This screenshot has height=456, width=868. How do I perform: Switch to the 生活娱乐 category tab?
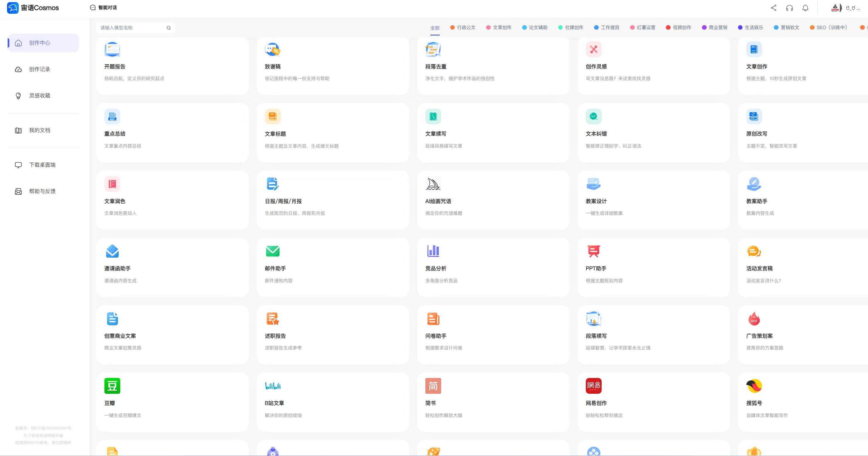(751, 27)
